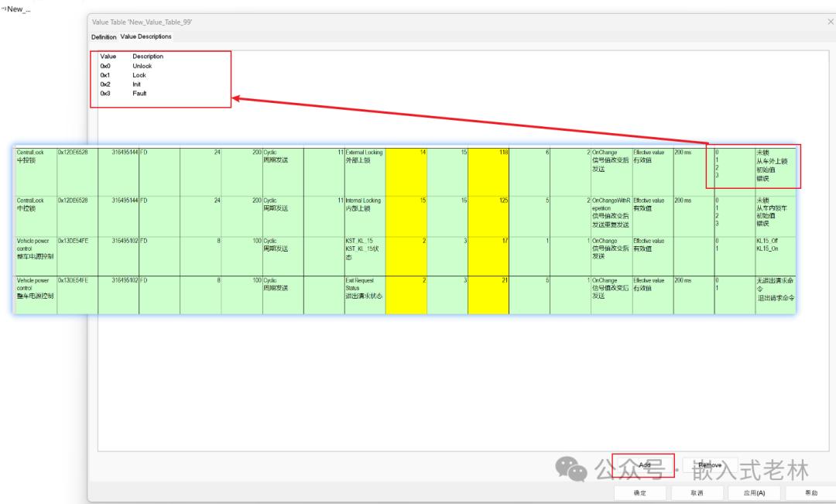Open the Value Descriptions tab
The width and height of the screenshot is (836, 504).
tap(146, 36)
